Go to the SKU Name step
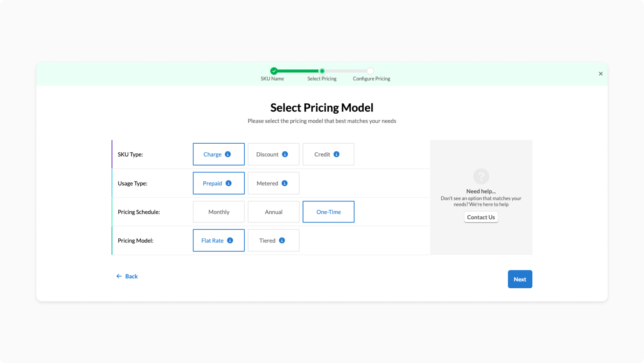This screenshot has width=644, height=363. (x=274, y=71)
